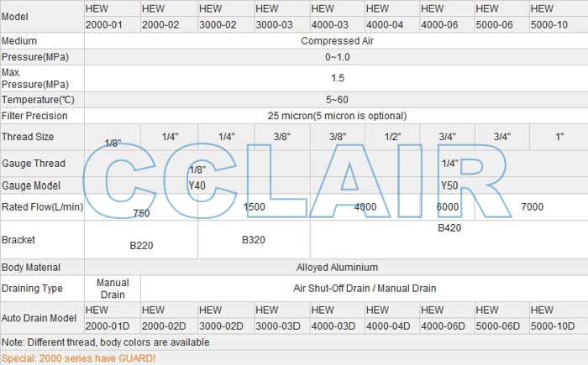
Task: Click the Compressed Air medium value
Action: tap(336, 40)
